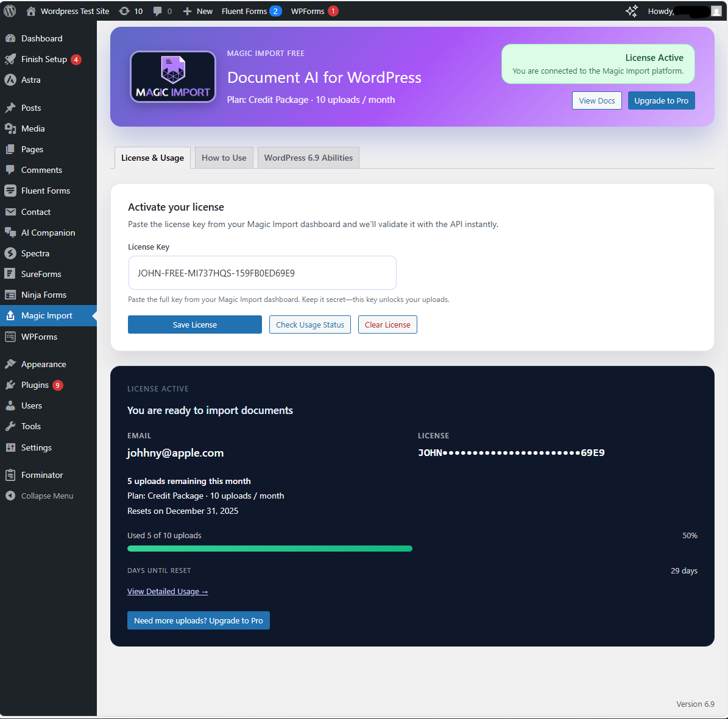Open the New content menu label
This screenshot has width=728, height=719.
tap(204, 11)
